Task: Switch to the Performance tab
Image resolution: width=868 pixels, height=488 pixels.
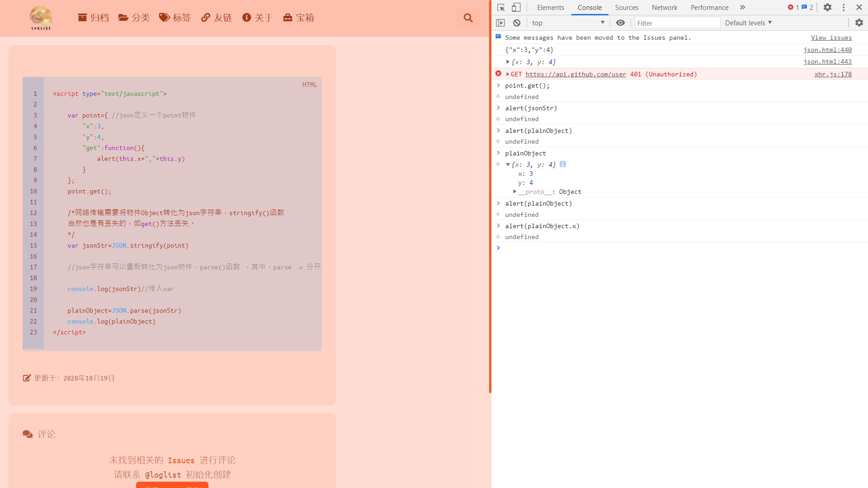Action: click(x=709, y=7)
